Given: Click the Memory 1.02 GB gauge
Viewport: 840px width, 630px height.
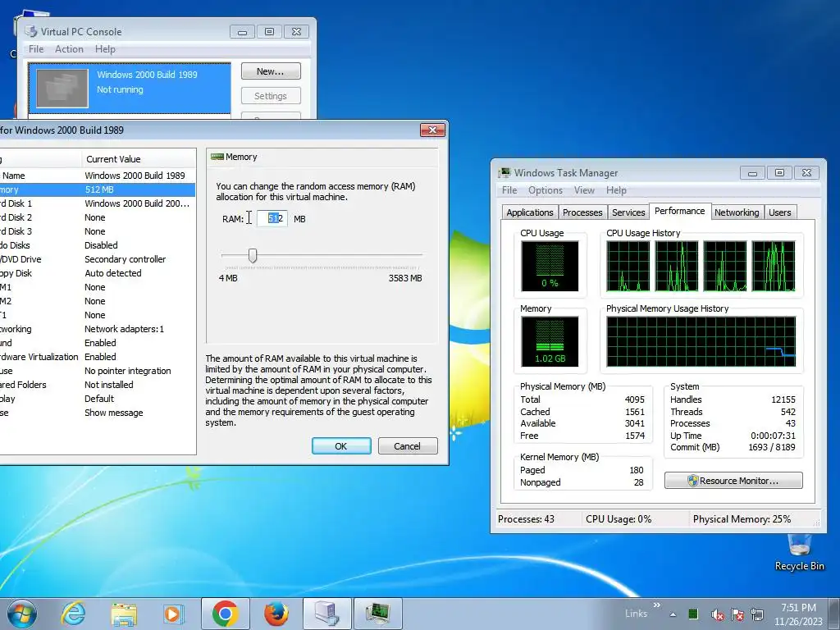Looking at the screenshot, I should (x=550, y=342).
